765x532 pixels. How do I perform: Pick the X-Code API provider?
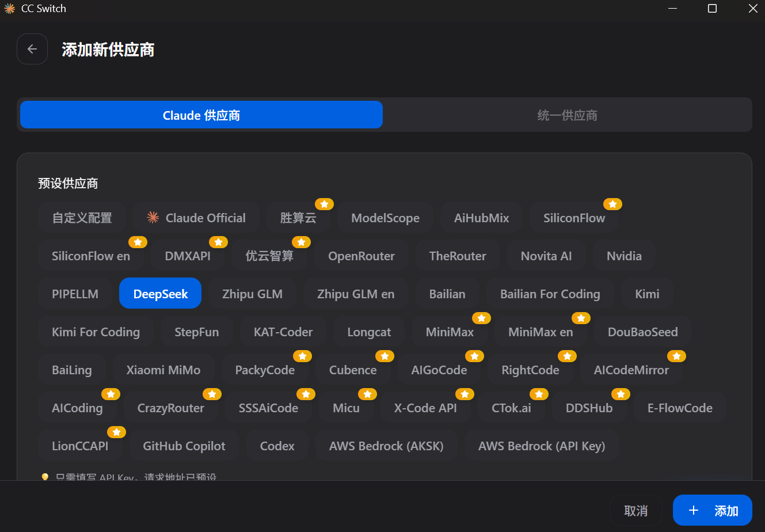425,408
